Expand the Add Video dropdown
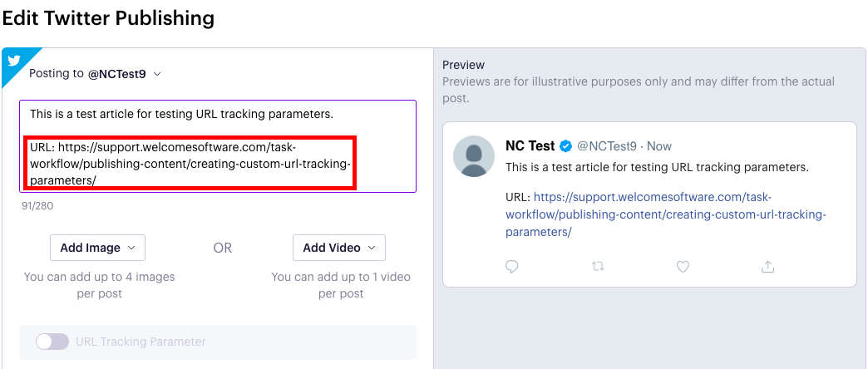Screen dimensions: 868x369 click(x=338, y=248)
